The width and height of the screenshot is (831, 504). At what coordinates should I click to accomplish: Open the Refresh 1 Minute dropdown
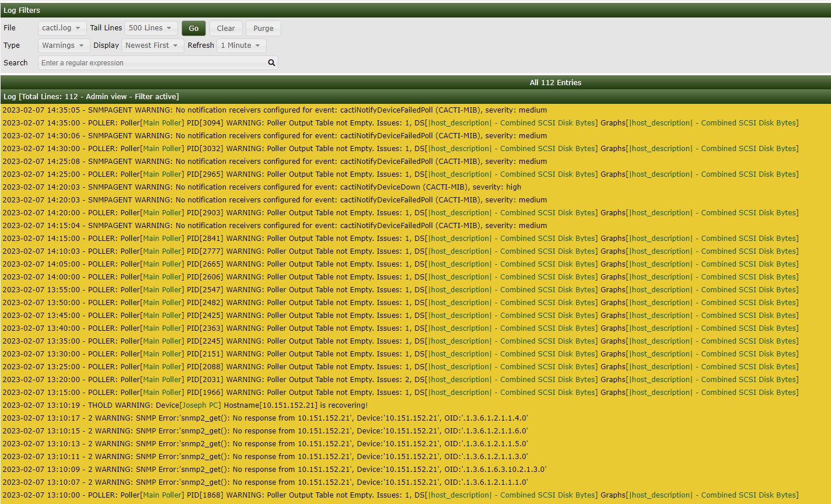[x=241, y=45]
